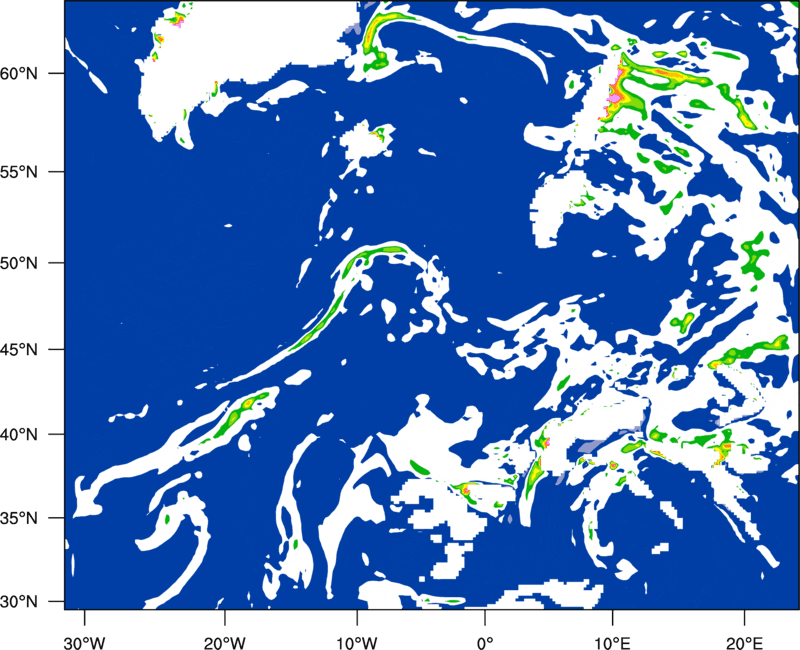Click the 20°W longitude label

(225, 642)
